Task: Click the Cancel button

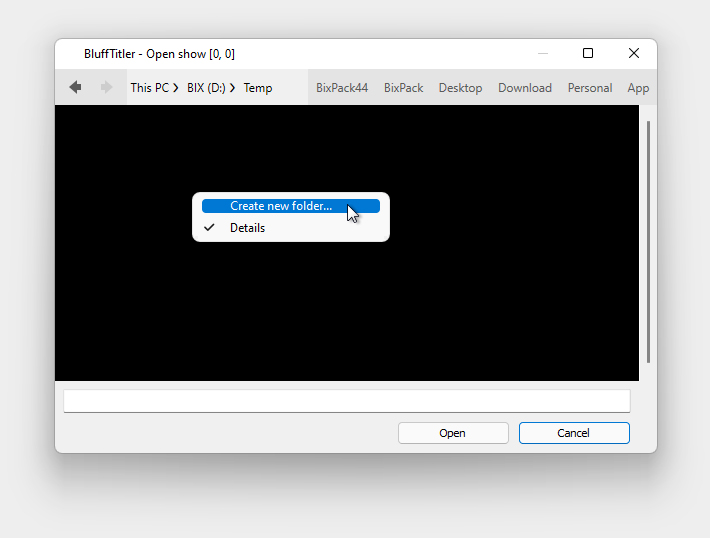Action: 574,433
